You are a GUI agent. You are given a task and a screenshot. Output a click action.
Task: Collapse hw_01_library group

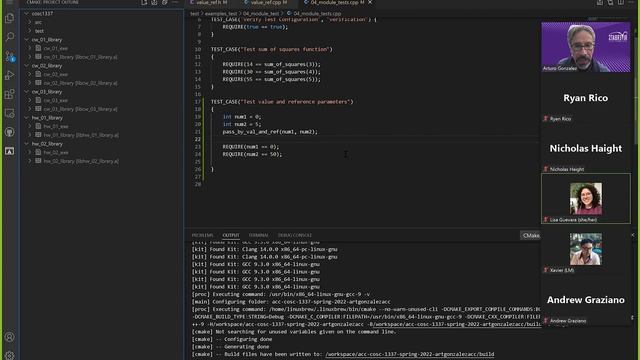27,118
